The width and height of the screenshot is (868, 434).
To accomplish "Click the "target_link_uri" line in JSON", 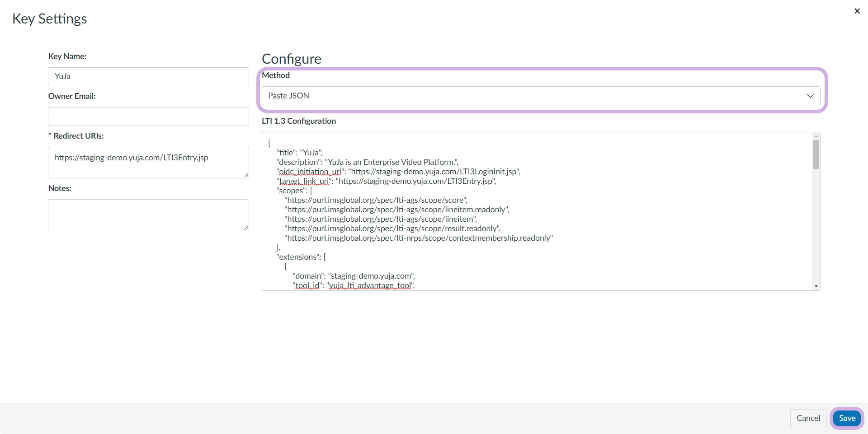I will pos(386,181).
